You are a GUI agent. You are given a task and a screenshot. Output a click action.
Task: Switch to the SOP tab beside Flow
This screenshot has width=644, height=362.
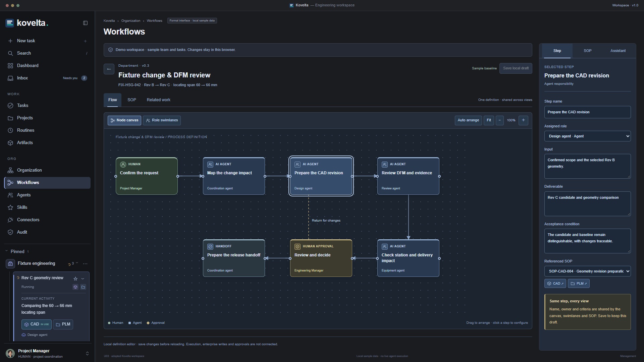click(x=132, y=100)
